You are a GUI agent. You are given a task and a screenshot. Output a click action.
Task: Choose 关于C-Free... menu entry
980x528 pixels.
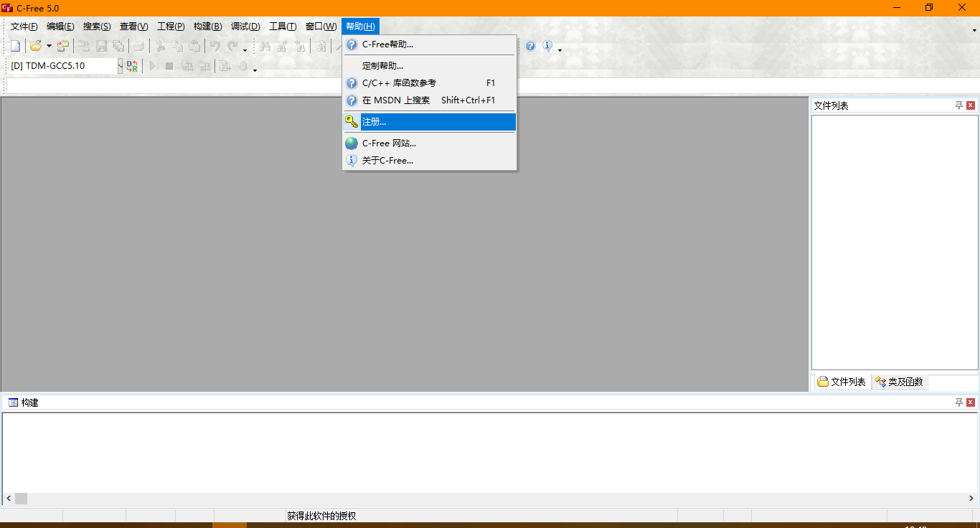(x=387, y=161)
